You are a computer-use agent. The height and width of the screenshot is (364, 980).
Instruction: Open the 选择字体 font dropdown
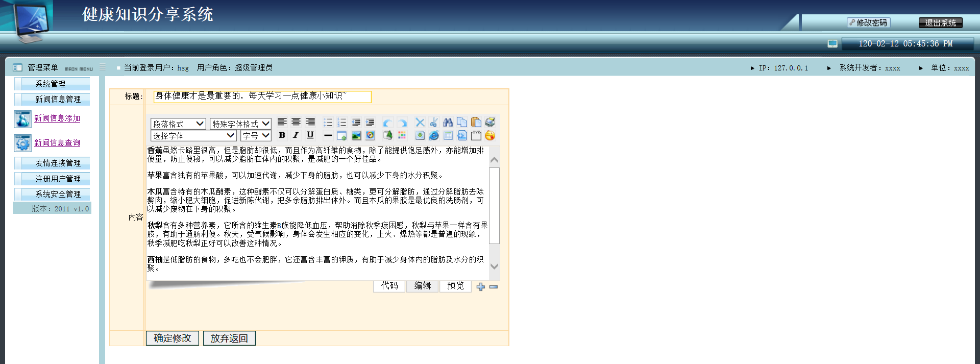click(193, 136)
